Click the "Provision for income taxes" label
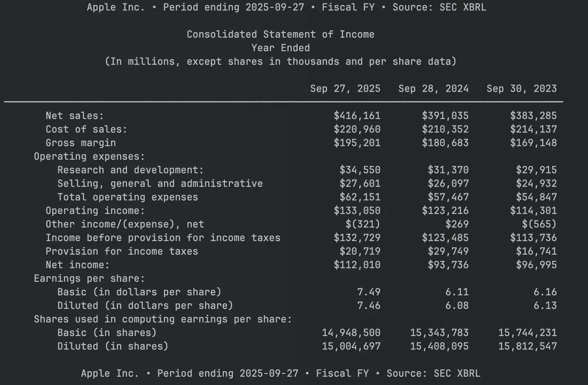588x385 pixels. point(122,251)
